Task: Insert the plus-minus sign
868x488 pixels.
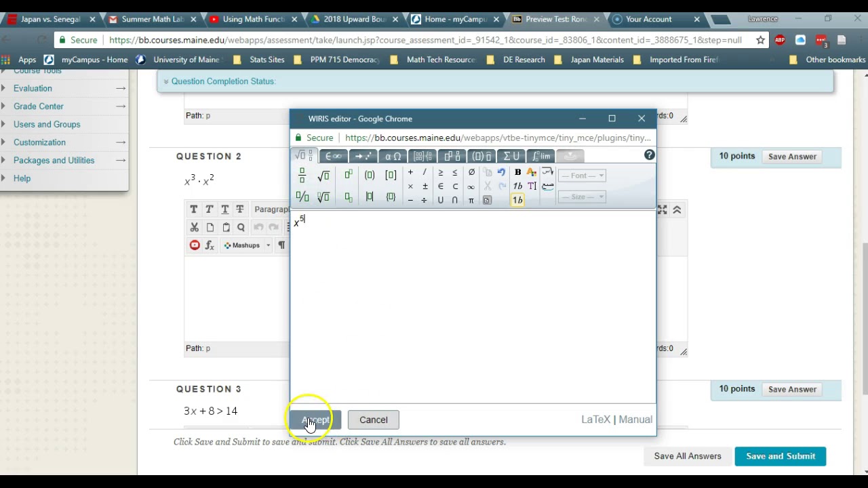Action: pyautogui.click(x=425, y=186)
